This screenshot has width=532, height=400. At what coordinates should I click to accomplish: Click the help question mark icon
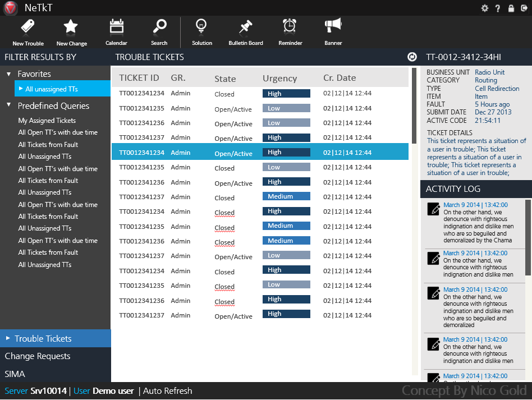click(x=497, y=8)
